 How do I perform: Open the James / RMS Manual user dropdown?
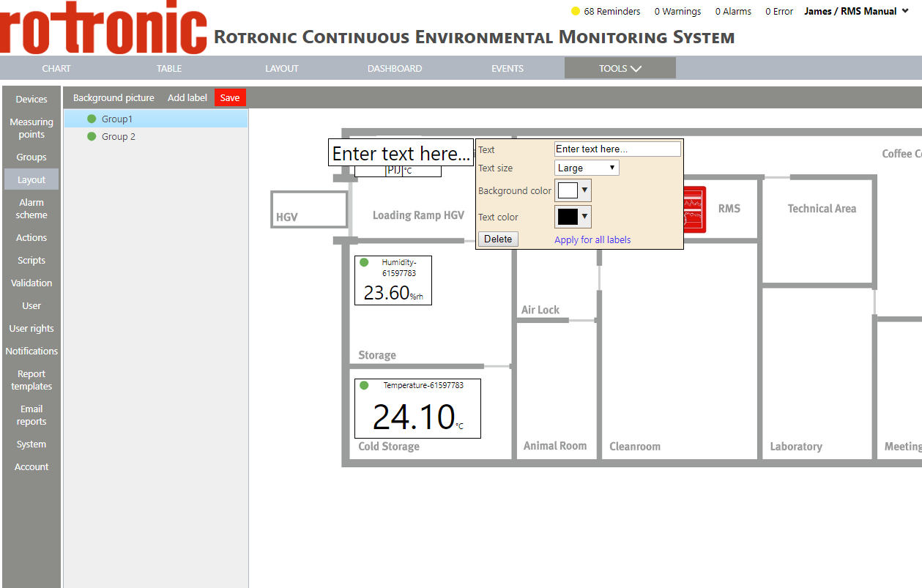[x=856, y=11]
